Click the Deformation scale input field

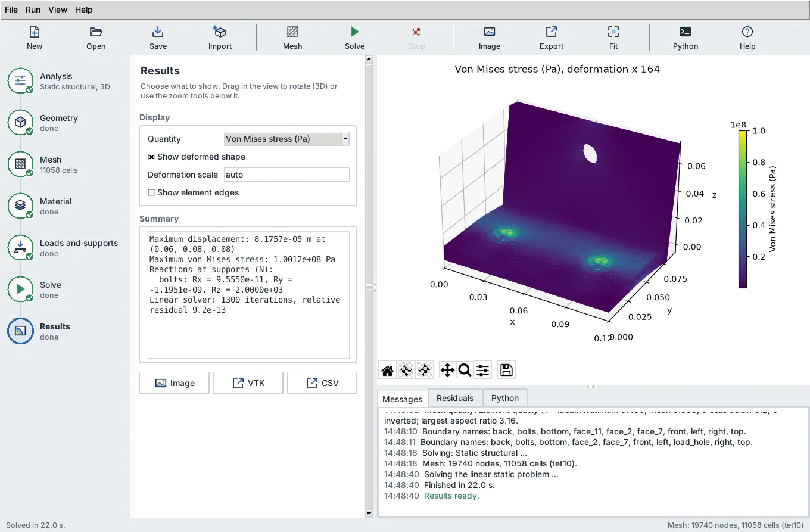286,175
